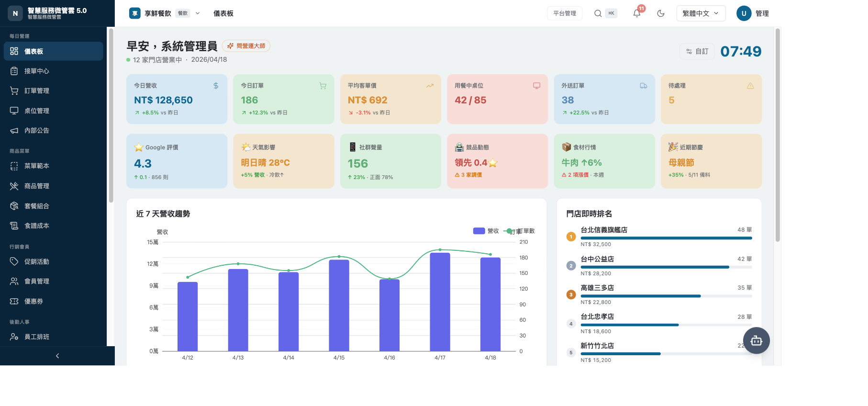The width and height of the screenshot is (868, 406).
Task: Open 菜單範本 sidebar item
Action: point(53,166)
